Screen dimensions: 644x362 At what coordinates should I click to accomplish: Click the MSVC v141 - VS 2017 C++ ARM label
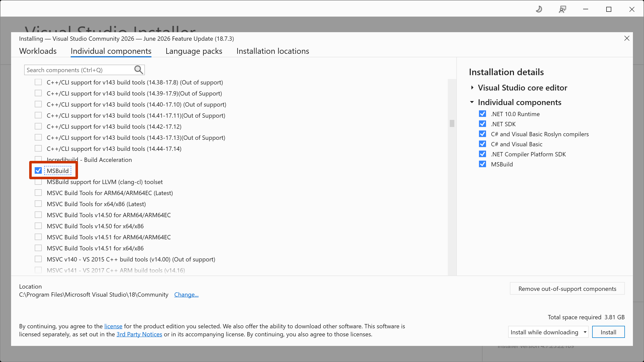116,270
